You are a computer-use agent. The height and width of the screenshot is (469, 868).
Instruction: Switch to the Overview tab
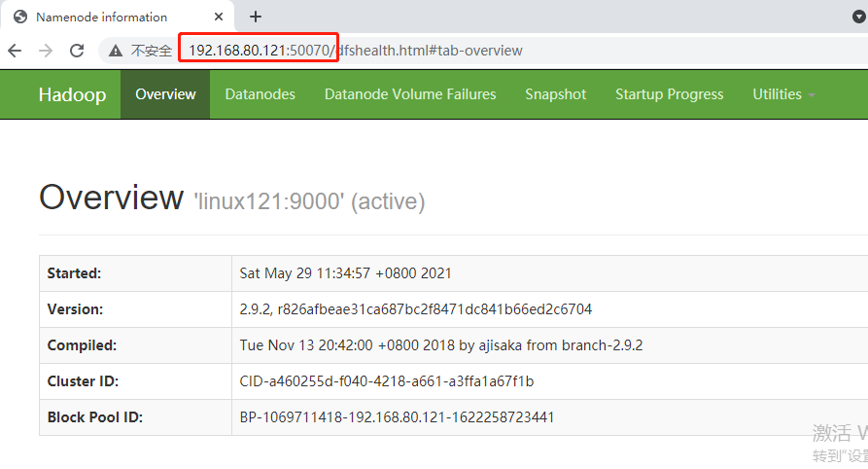point(165,94)
